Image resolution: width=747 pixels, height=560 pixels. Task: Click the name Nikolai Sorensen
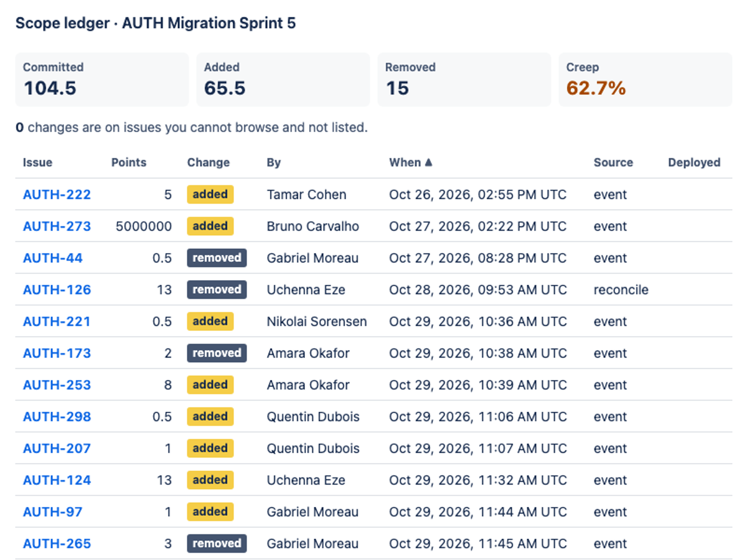click(x=317, y=321)
